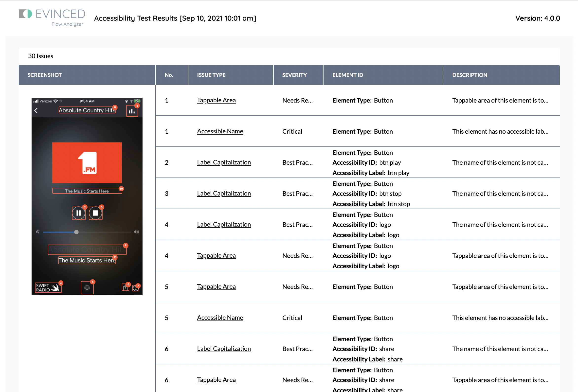Screen dimensions: 578x392
Task: Open the first Tappable Area issue link
Action: point(216,100)
